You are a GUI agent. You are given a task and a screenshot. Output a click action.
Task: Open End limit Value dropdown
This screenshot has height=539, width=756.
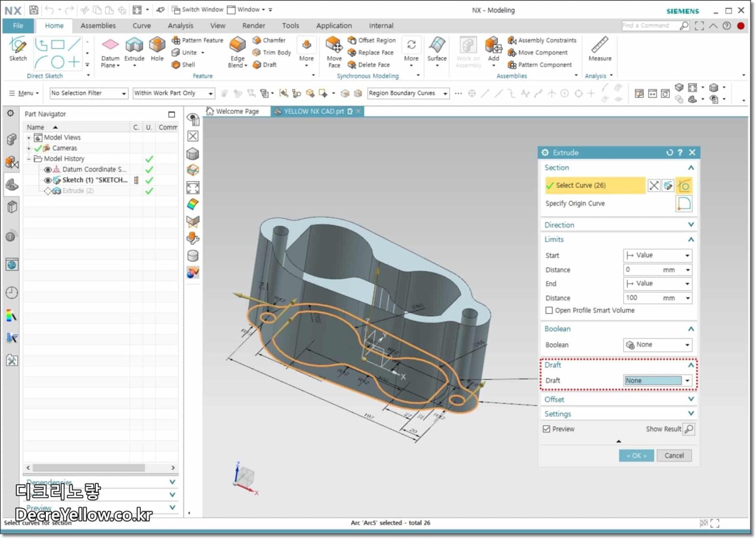[658, 284]
